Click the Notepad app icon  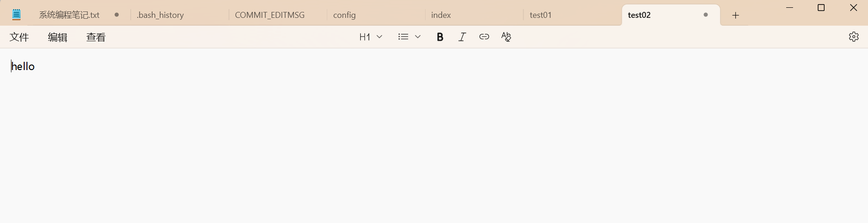click(x=16, y=15)
